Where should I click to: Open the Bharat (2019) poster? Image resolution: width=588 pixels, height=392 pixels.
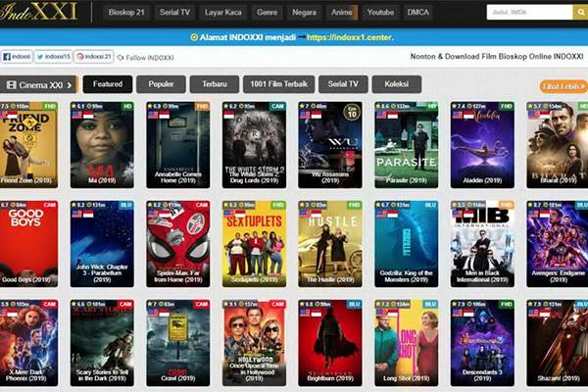(558, 145)
